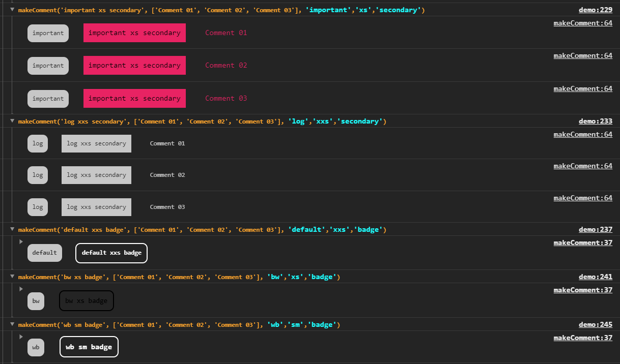Click the gray 'log xxs secondary' label on Comment 03
The height and width of the screenshot is (364, 620).
[x=96, y=207]
